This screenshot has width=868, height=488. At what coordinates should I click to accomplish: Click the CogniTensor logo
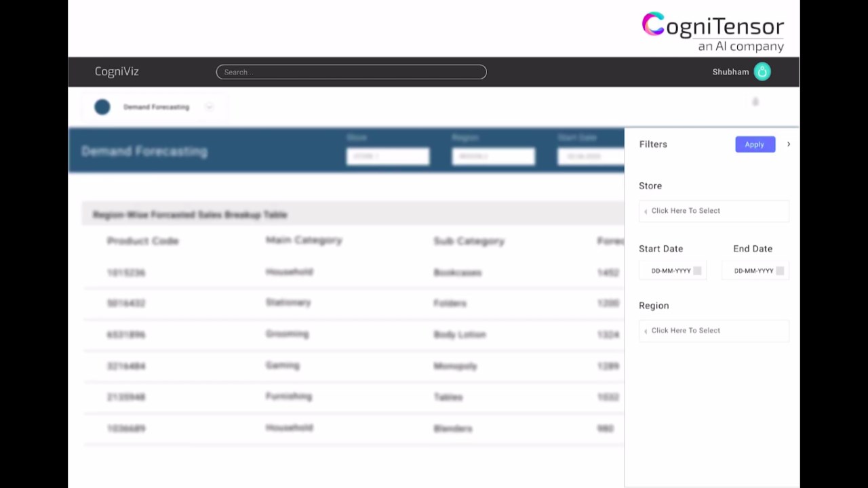tap(713, 32)
